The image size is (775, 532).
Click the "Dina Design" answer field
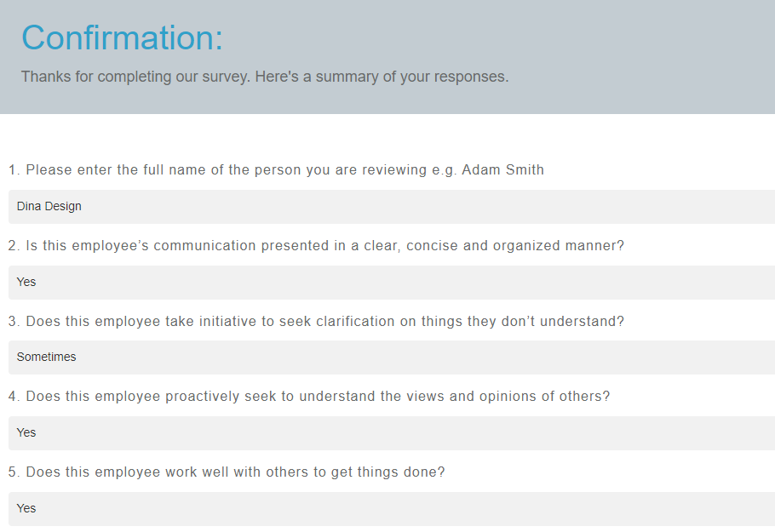387,206
